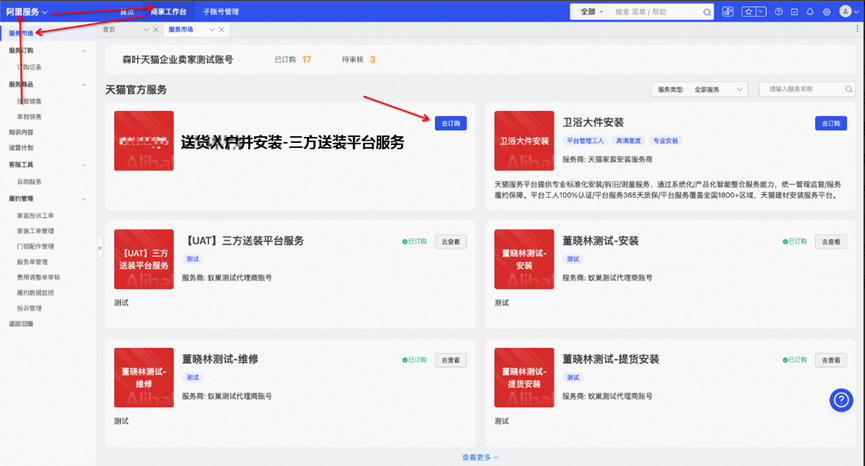Collapse the 客服工具 sidebar group

[x=84, y=165]
